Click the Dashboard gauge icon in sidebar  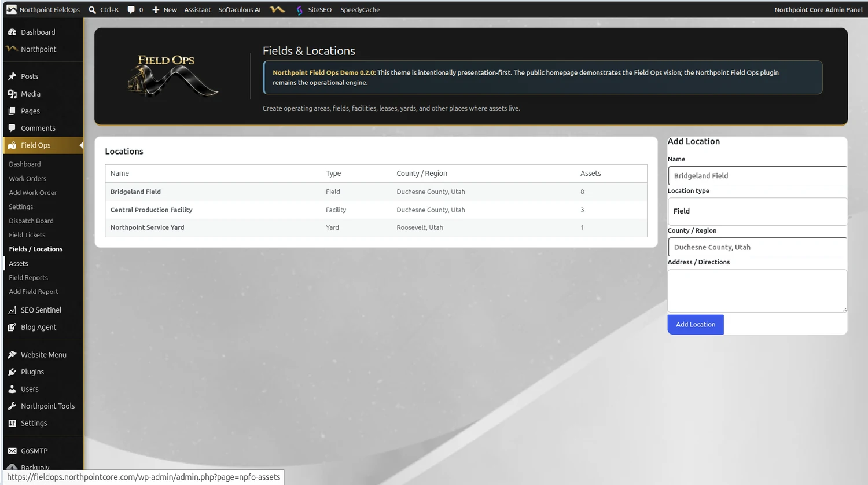pos(12,32)
